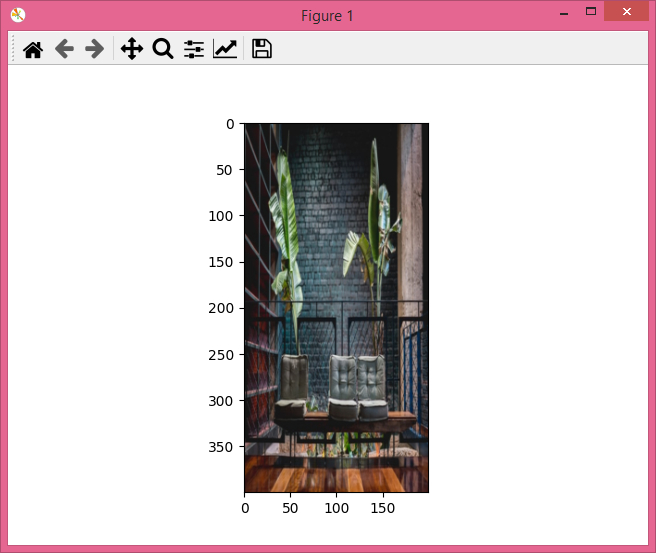Click the y-axis tick label 350
The height and width of the screenshot is (553, 656).
coord(221,447)
